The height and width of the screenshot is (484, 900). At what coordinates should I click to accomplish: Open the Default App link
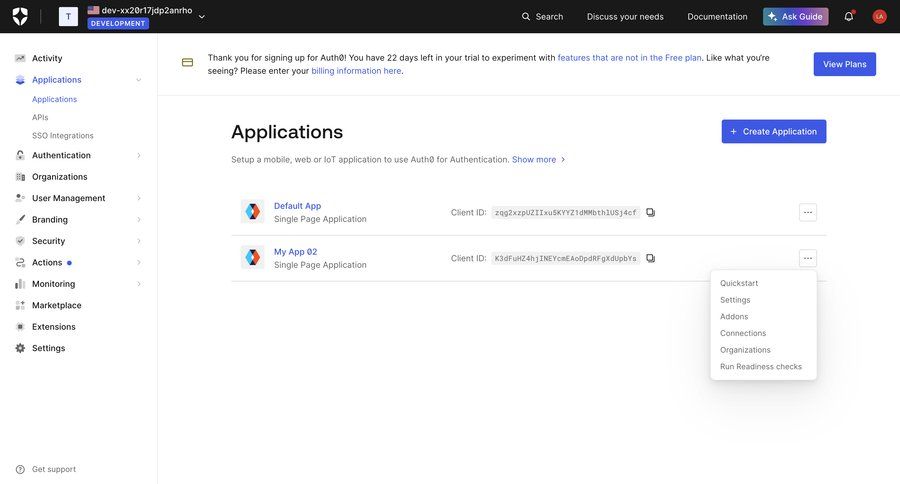point(297,206)
